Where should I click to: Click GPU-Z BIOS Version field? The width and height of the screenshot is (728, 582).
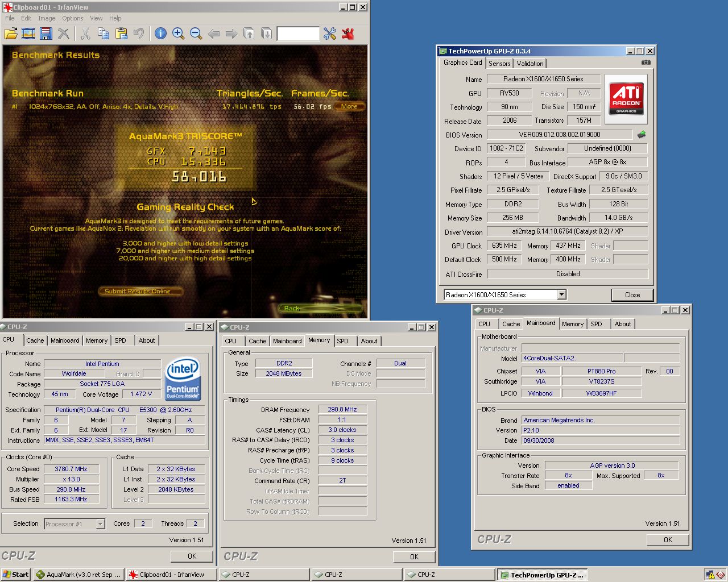[560, 135]
